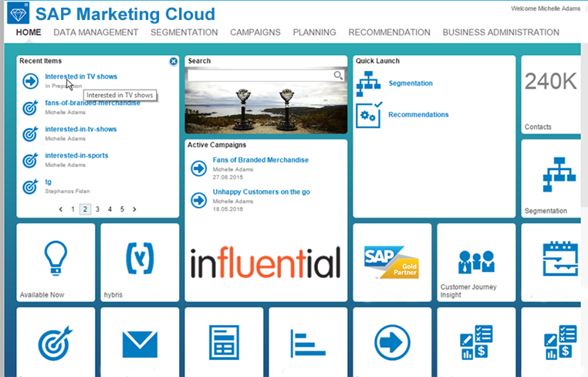Click target icon beside interested-in-tv-shows

30,134
